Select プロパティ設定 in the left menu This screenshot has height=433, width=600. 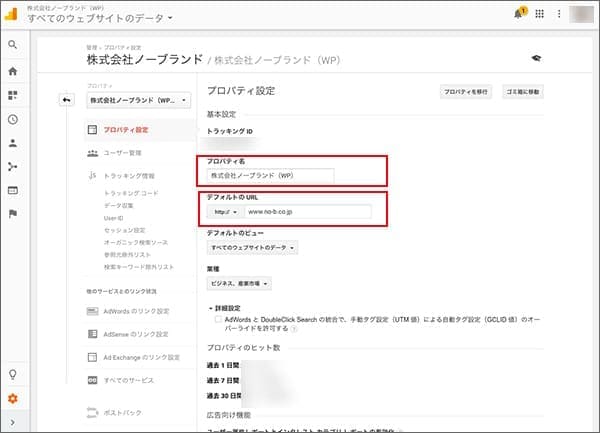[x=126, y=130]
